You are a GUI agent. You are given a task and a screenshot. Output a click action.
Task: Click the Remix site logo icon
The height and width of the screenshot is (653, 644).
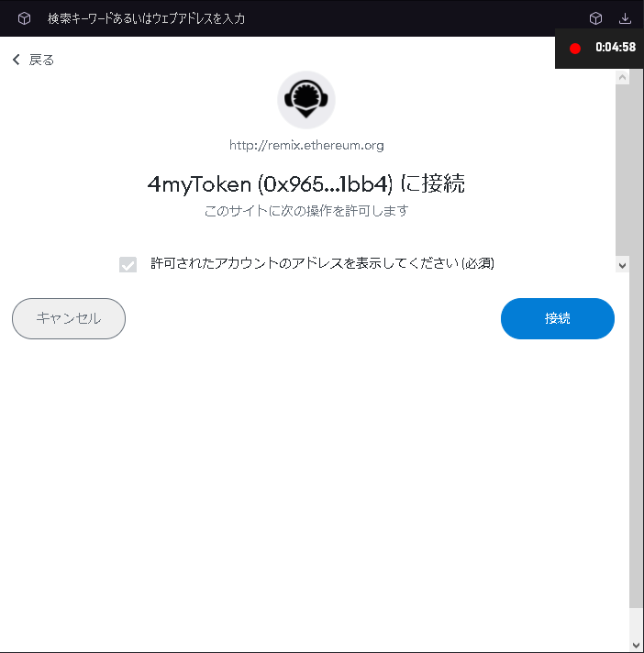click(x=306, y=100)
